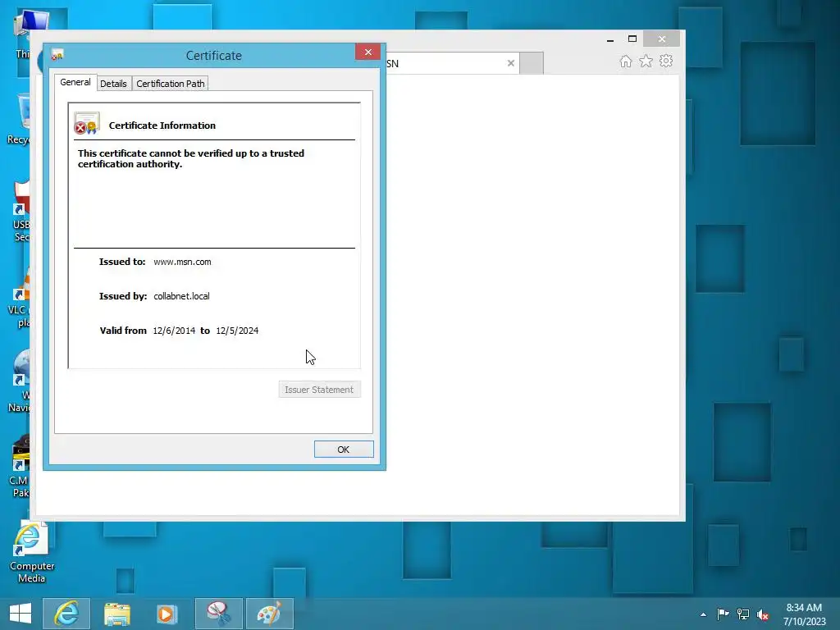Open the Windows Start button

click(x=21, y=614)
